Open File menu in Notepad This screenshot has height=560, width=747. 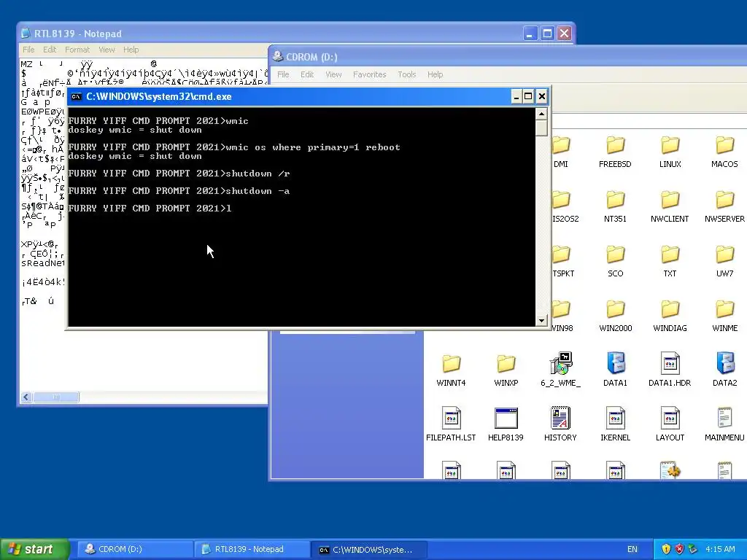[x=28, y=50]
